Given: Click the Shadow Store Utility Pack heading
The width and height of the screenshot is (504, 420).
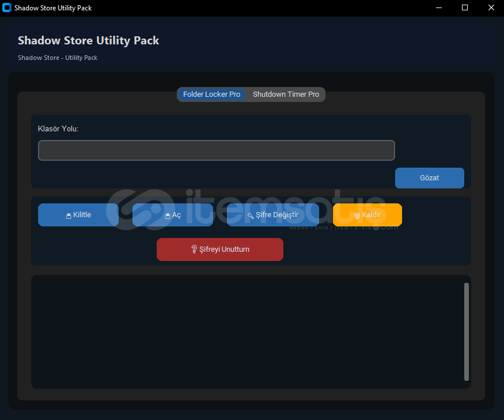Looking at the screenshot, I should pyautogui.click(x=88, y=41).
